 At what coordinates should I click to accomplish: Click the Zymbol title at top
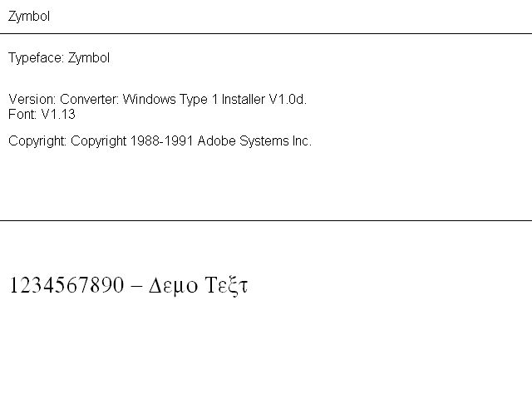coord(29,17)
